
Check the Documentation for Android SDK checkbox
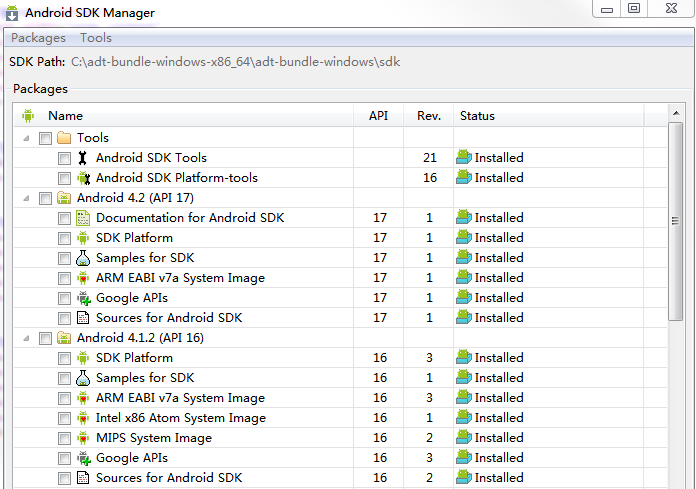64,218
